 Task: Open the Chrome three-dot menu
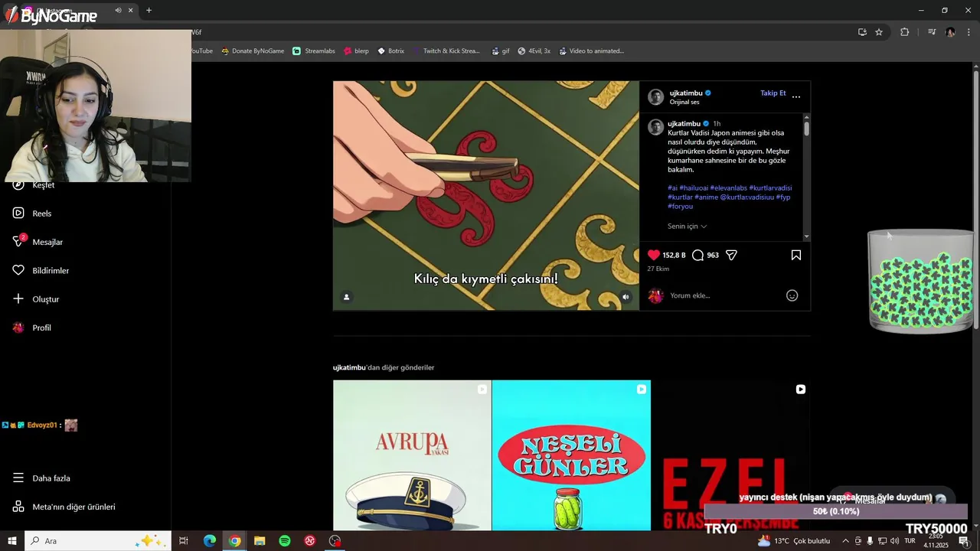coord(969,32)
